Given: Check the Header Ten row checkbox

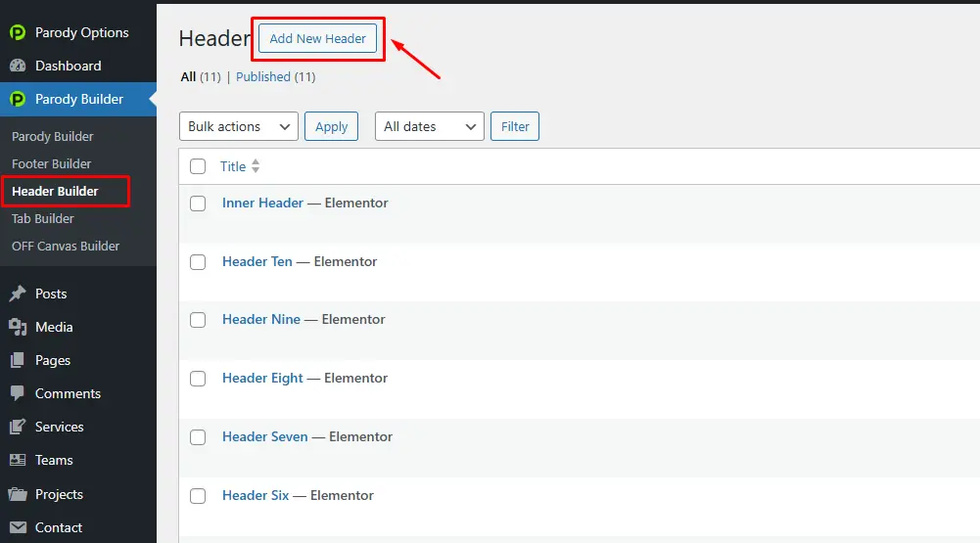Looking at the screenshot, I should point(198,262).
